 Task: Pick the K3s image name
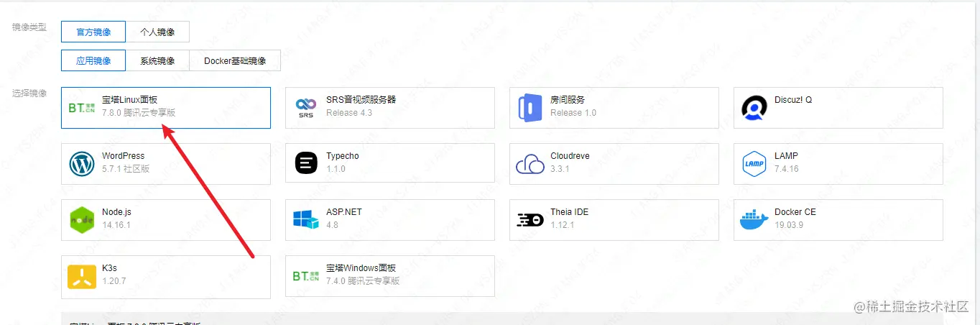111,268
